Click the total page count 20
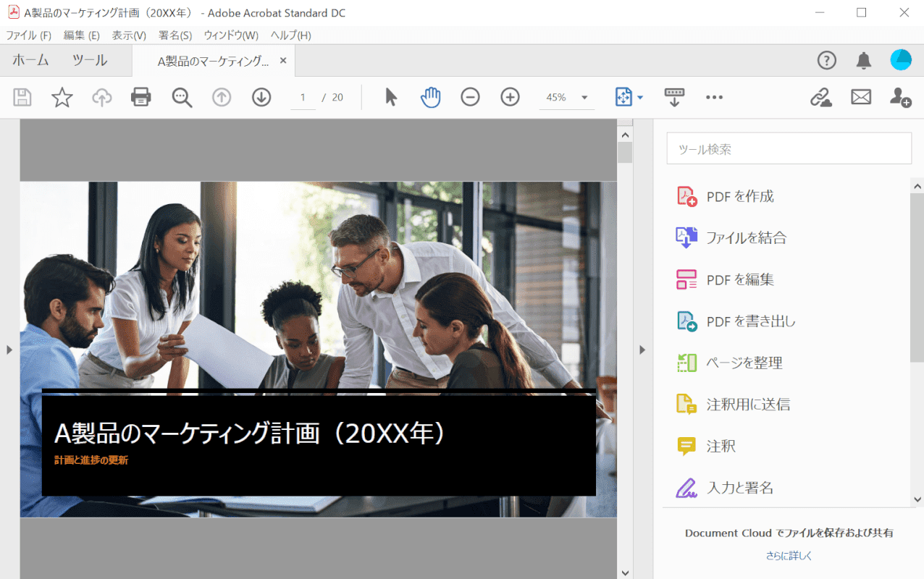The height and width of the screenshot is (579, 924). coord(337,98)
